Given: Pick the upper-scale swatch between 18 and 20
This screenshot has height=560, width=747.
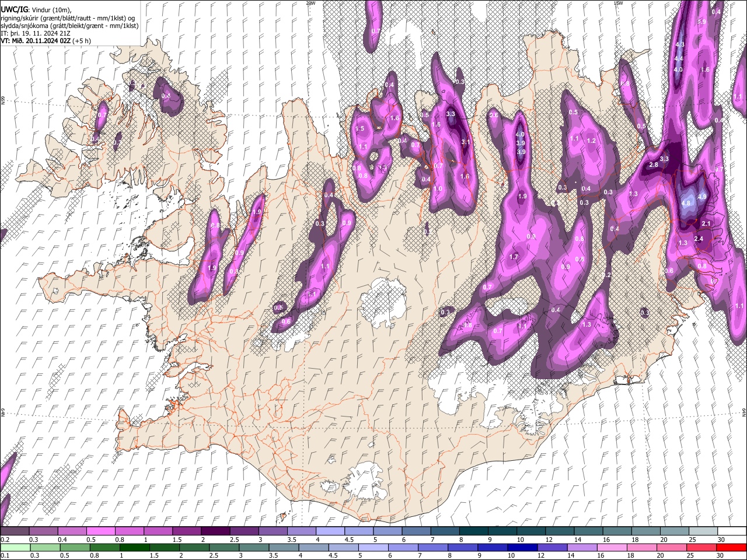Looking at the screenshot, I should click(645, 531).
